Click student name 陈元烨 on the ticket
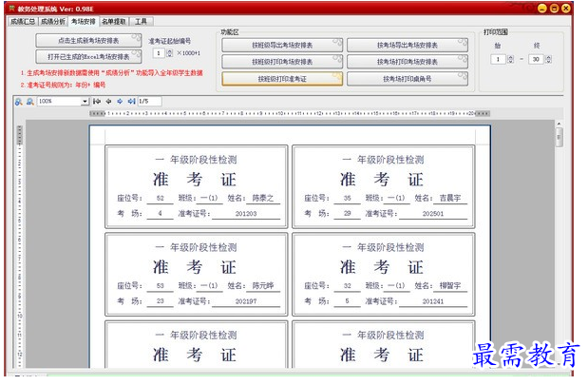 point(263,286)
